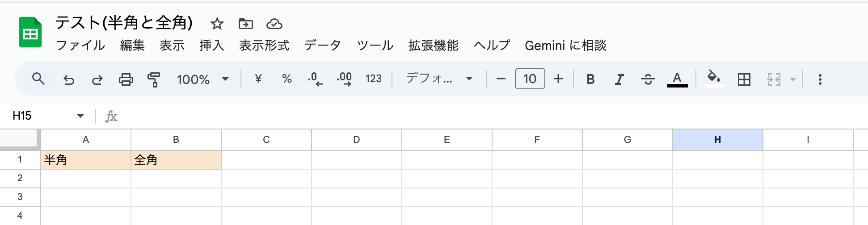868x225 pixels.
Task: Check the cloud save status icon
Action: (274, 24)
